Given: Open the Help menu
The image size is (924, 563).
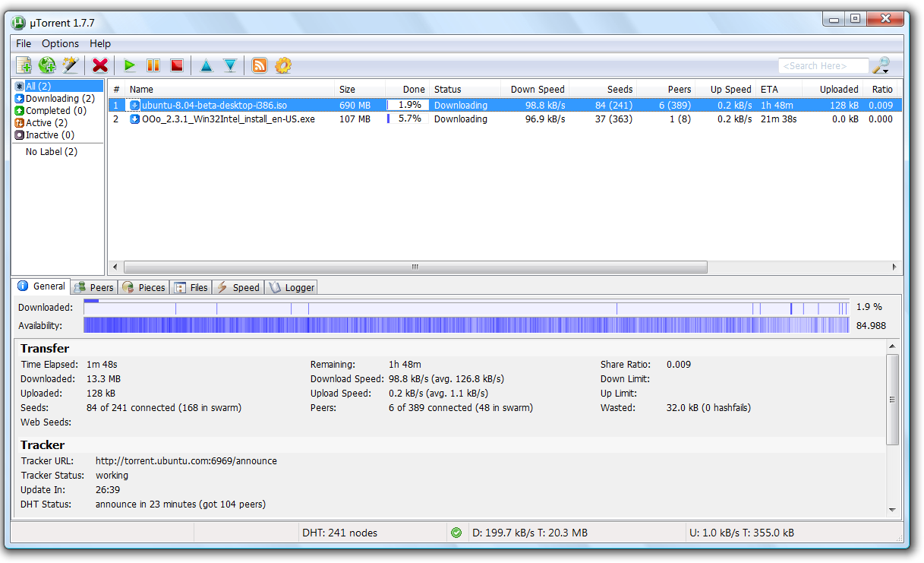Looking at the screenshot, I should coord(100,43).
